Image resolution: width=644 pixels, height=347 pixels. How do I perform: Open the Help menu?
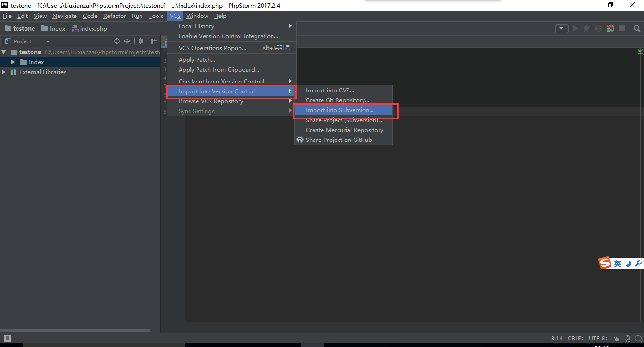[x=220, y=16]
